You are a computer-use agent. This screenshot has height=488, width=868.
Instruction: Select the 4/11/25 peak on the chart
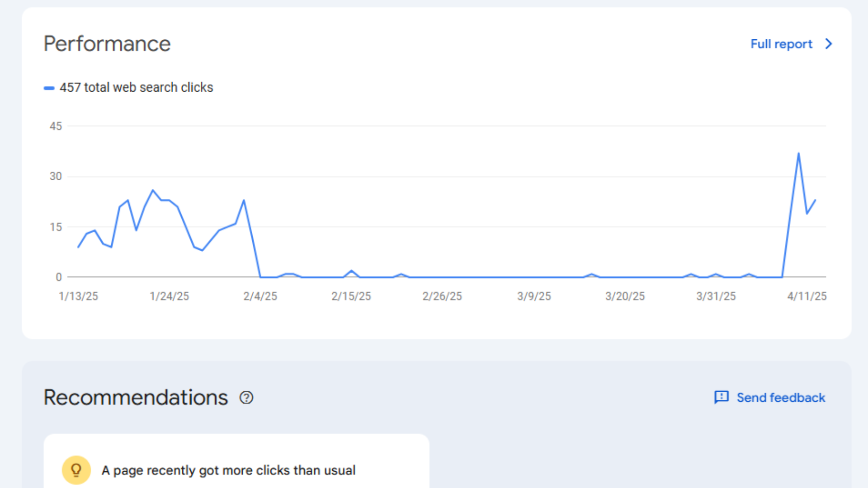tap(799, 154)
